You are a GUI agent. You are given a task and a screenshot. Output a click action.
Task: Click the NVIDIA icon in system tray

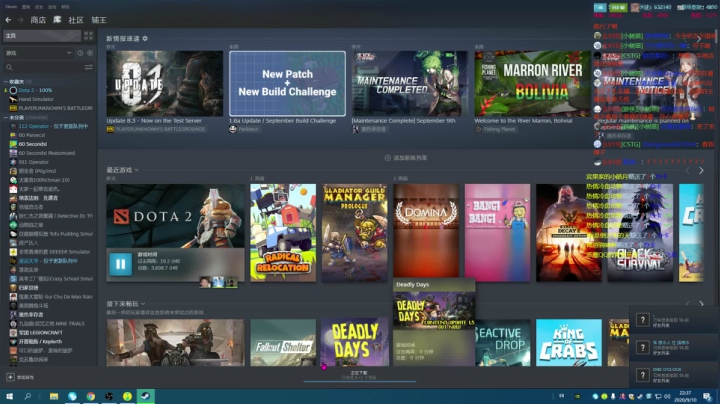(x=577, y=396)
